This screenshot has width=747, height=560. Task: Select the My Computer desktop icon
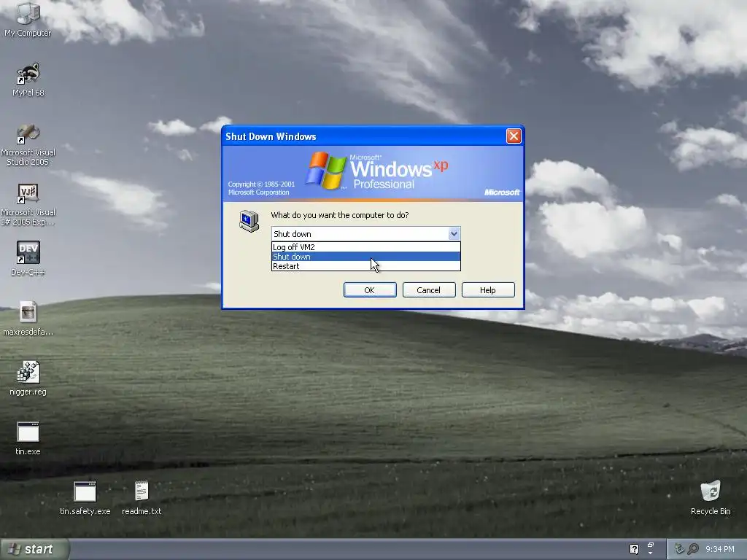(x=28, y=19)
